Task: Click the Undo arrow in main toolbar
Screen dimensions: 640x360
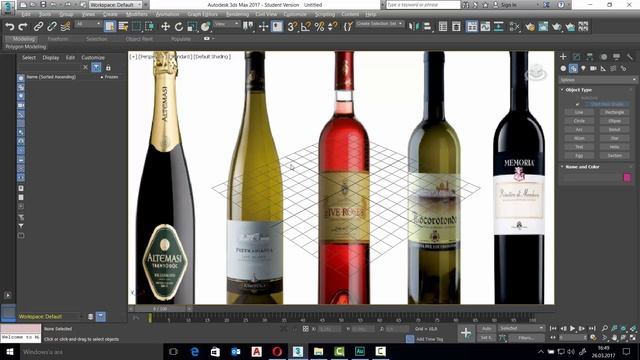Action: tap(10, 27)
